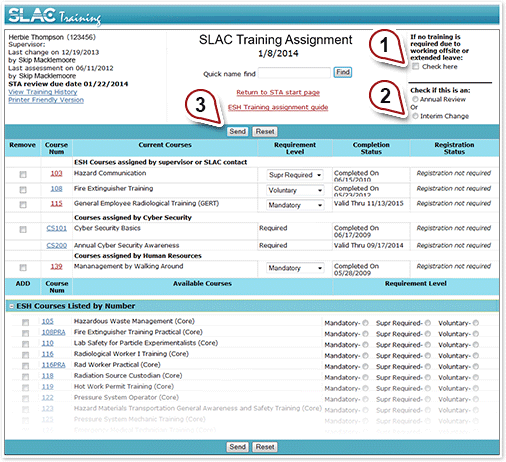Select Voluntary for Radiation Source Custodian

coord(476,377)
